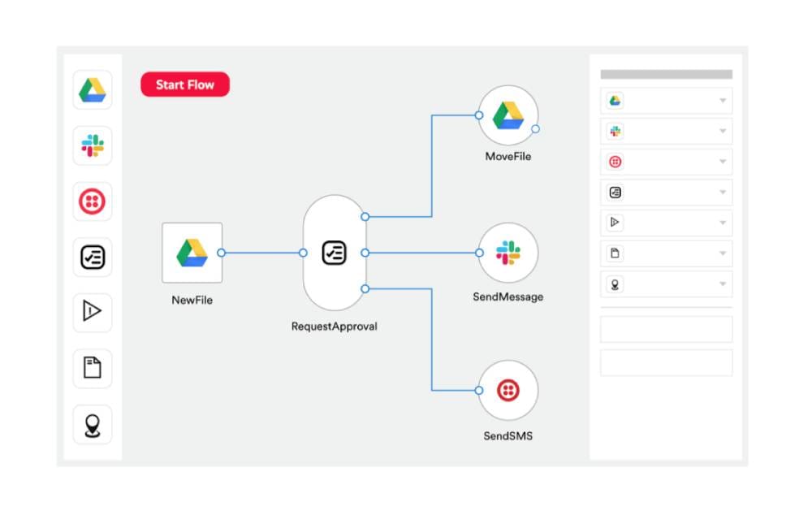Click the SendSMS label
Image resolution: width=812 pixels, height=528 pixels.
pos(508,436)
